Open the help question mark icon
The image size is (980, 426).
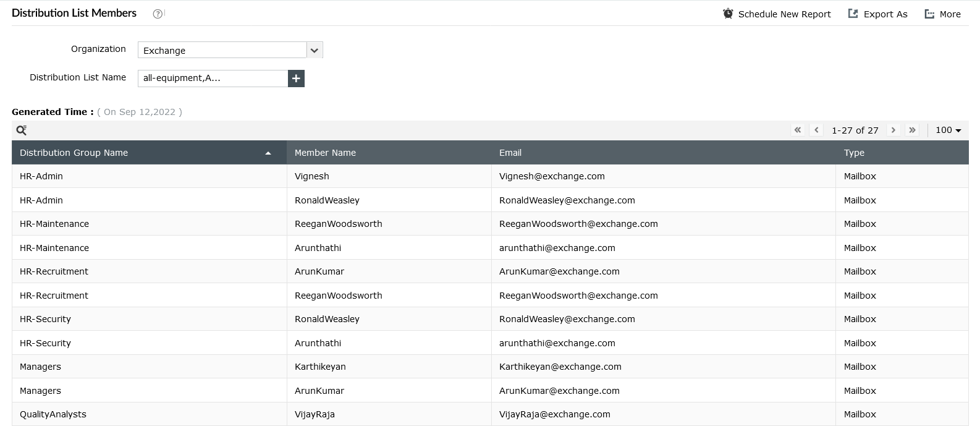click(x=158, y=14)
